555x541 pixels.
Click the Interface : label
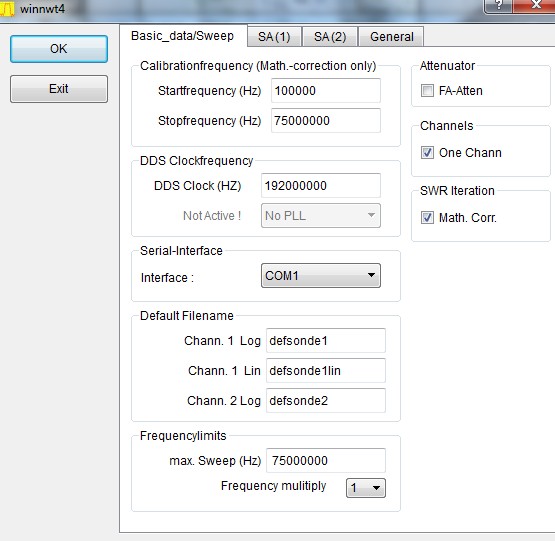click(x=167, y=278)
